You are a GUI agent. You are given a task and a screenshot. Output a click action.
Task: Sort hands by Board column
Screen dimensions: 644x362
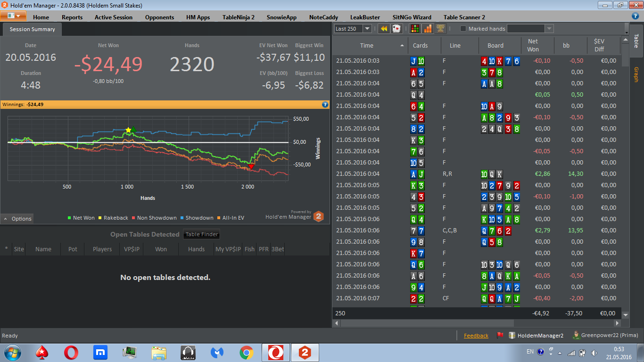tap(495, 45)
